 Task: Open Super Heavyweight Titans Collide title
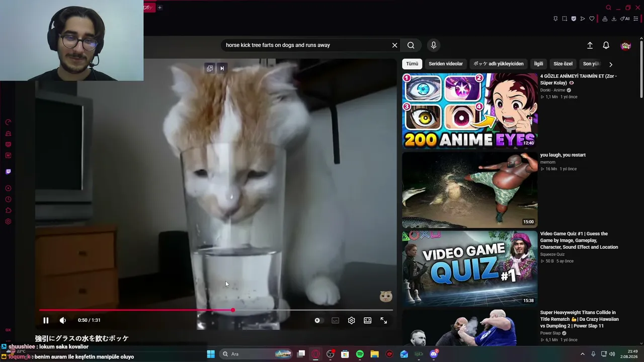tap(580, 319)
